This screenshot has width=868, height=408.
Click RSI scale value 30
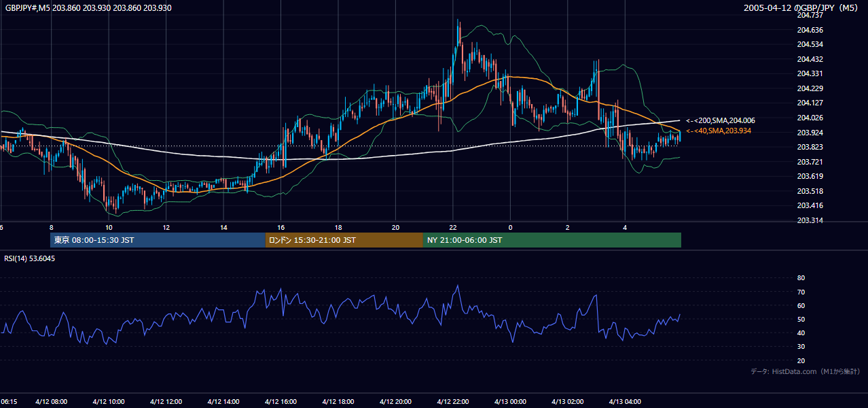(x=801, y=347)
